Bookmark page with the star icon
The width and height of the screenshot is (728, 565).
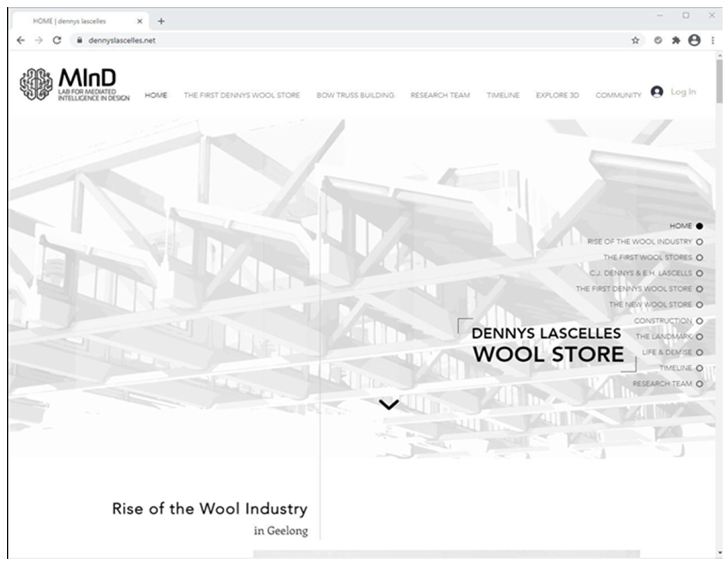coord(635,40)
